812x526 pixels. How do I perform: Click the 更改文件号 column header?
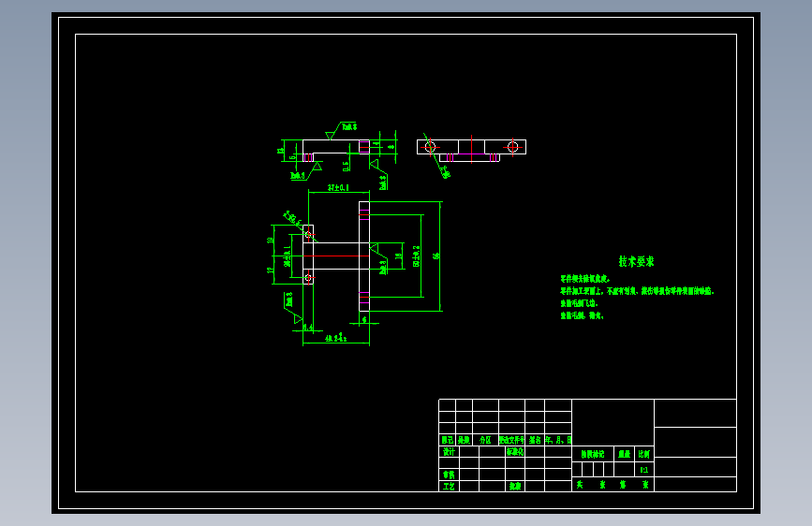pyautogui.click(x=511, y=440)
